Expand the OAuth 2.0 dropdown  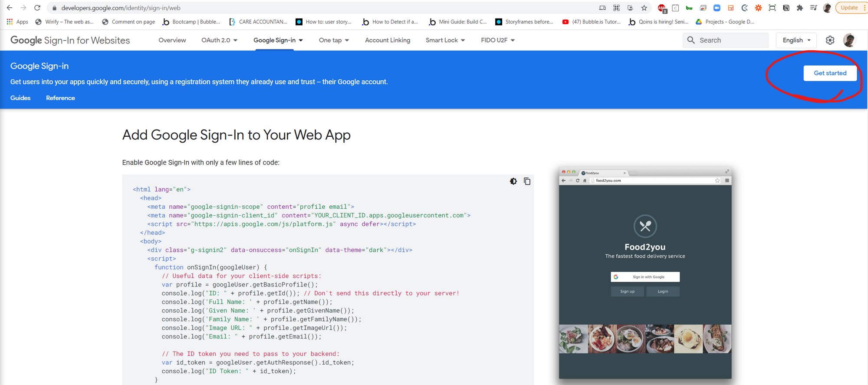[x=219, y=40]
